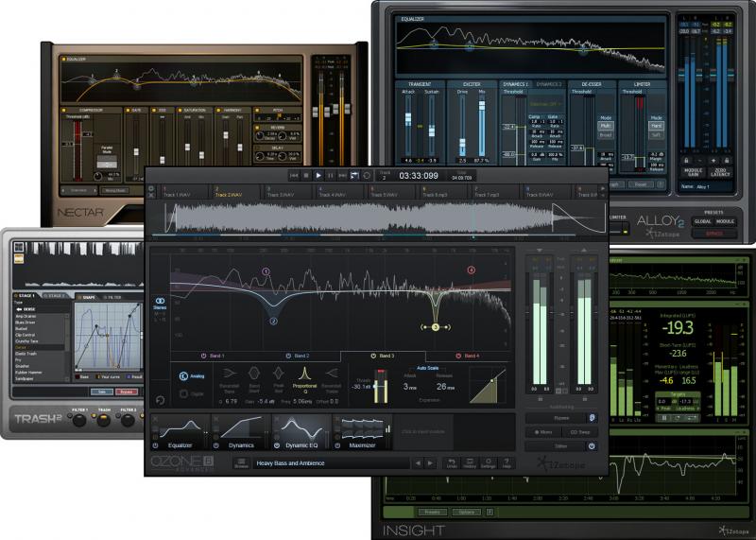Select Multi mode in Alloy De-Esser

pyautogui.click(x=606, y=126)
